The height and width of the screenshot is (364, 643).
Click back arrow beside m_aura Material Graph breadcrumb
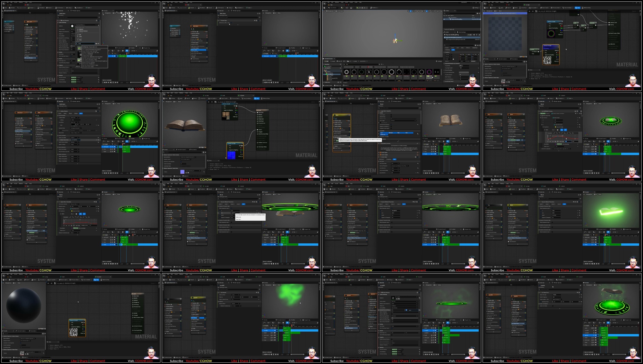pyautogui.click(x=48, y=283)
